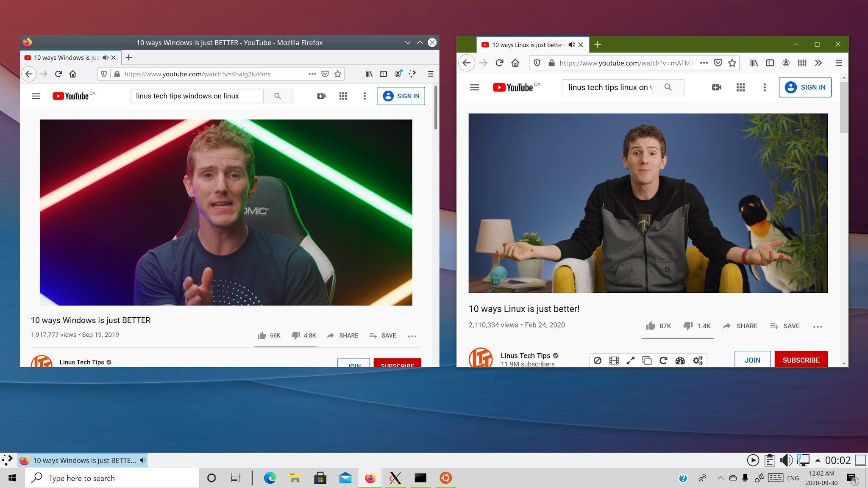The height and width of the screenshot is (488, 868).
Task: Click the YouTube Create video camera icon
Action: [x=716, y=87]
